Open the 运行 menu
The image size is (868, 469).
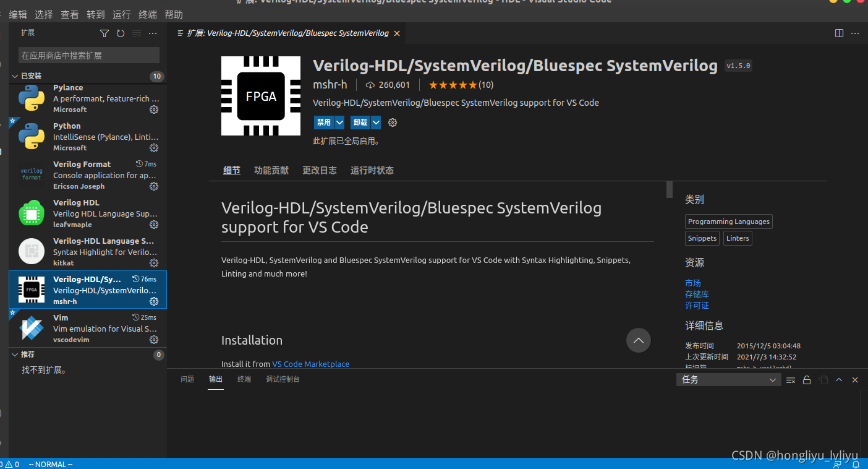point(122,14)
